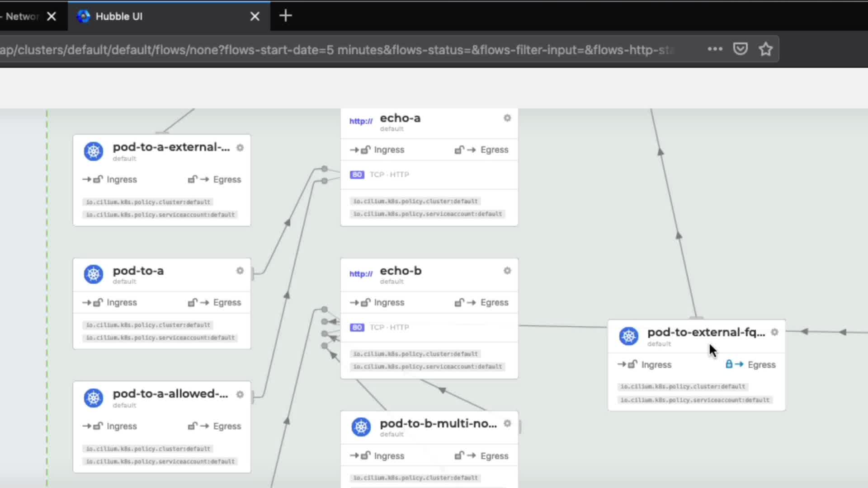Bookmark page with the star icon

(x=765, y=49)
